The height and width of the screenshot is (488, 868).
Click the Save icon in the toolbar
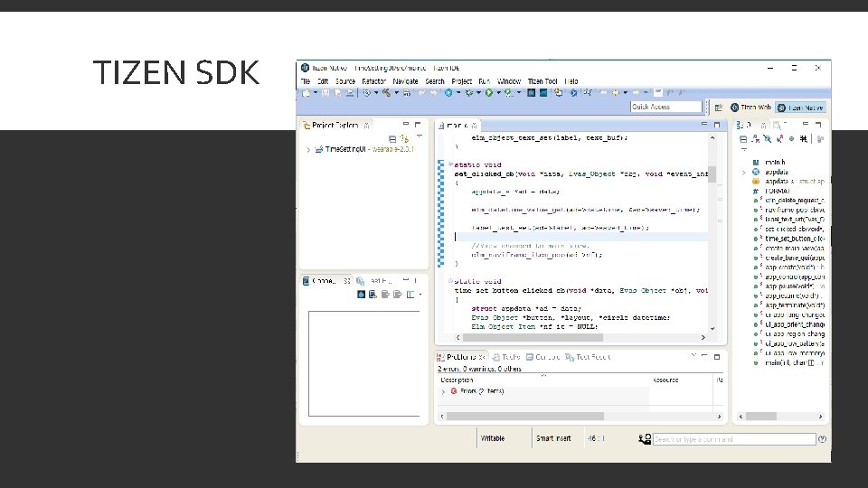pyautogui.click(x=325, y=93)
